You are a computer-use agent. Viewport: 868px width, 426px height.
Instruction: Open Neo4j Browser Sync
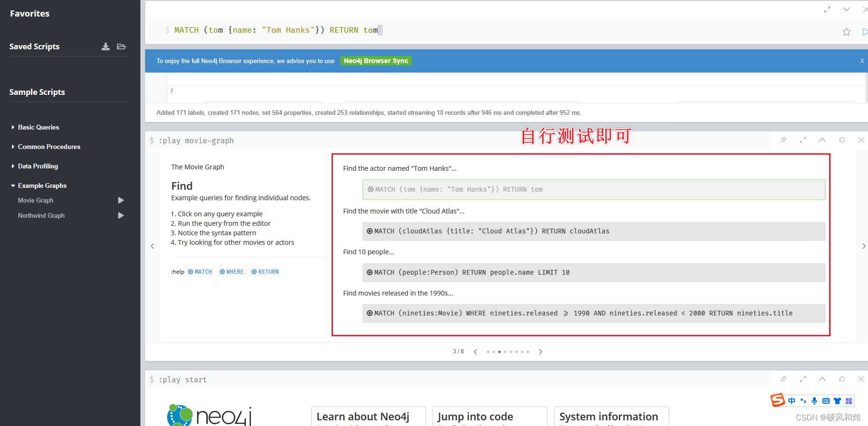[376, 61]
